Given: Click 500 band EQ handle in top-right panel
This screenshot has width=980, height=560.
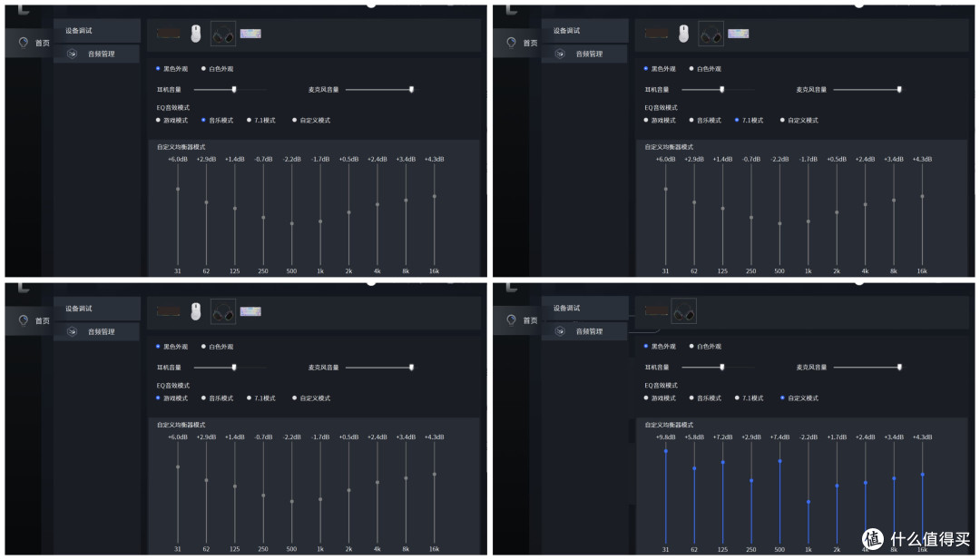Looking at the screenshot, I should pyautogui.click(x=779, y=223).
